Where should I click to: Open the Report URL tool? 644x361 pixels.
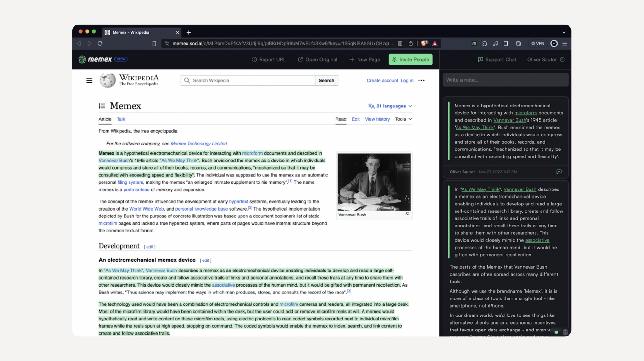[269, 59]
